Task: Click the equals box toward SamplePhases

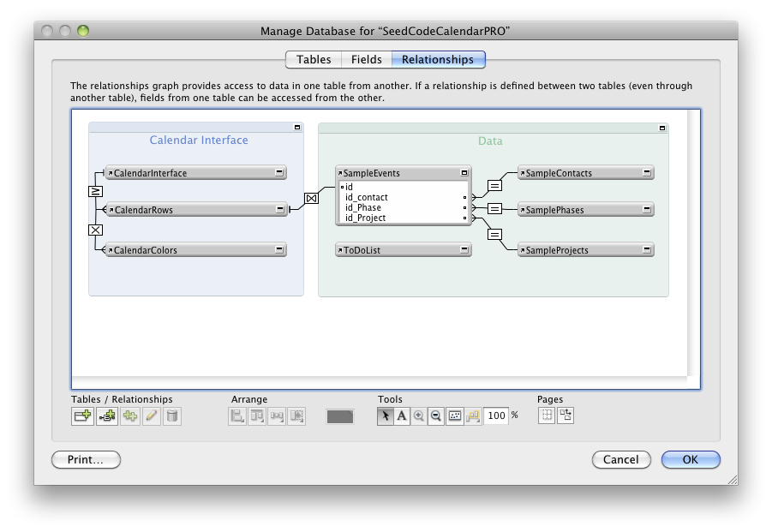Action: [x=494, y=209]
